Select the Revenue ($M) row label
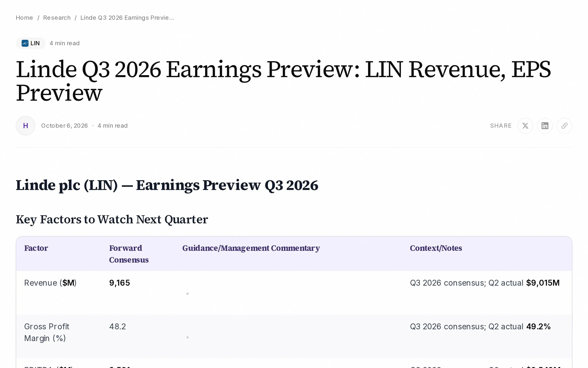The height and width of the screenshot is (368, 588). point(50,283)
